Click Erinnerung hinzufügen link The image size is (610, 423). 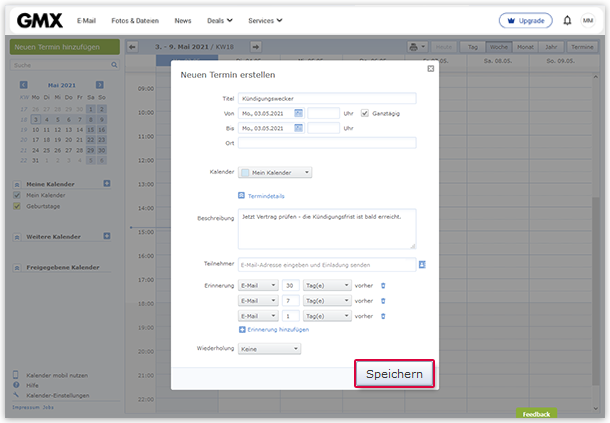[x=273, y=329]
